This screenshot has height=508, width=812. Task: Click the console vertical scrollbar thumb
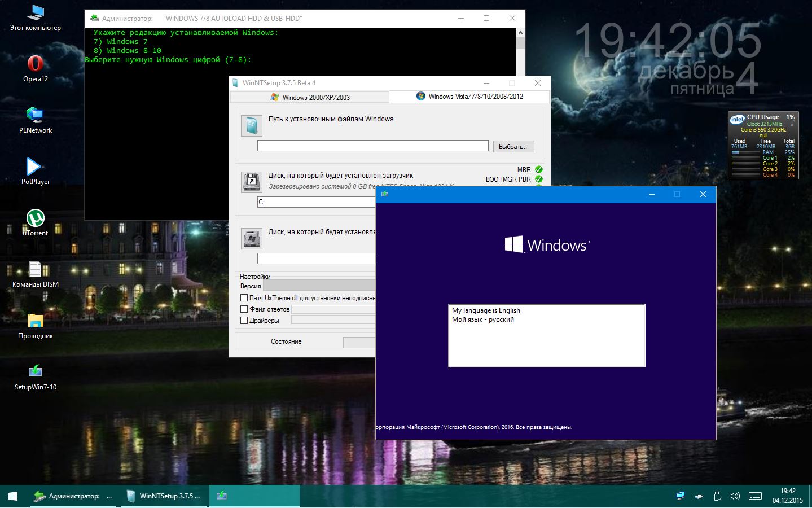pyautogui.click(x=520, y=43)
